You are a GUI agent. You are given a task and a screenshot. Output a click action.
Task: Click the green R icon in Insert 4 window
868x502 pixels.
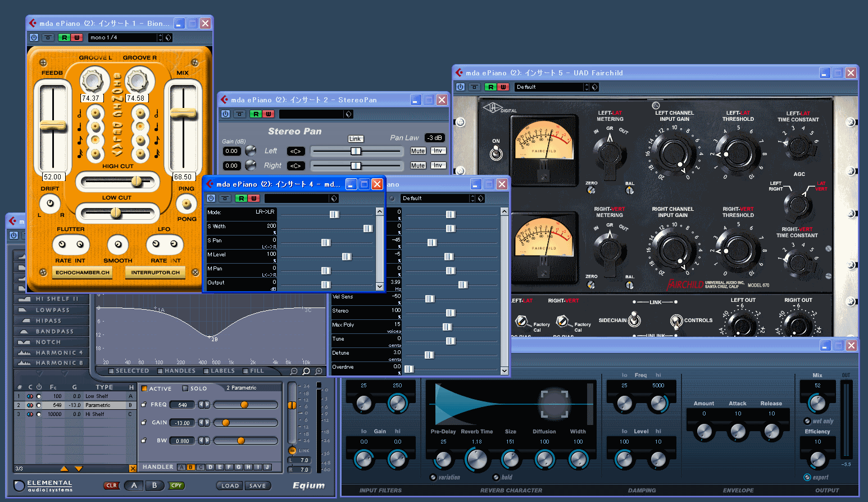pyautogui.click(x=241, y=198)
